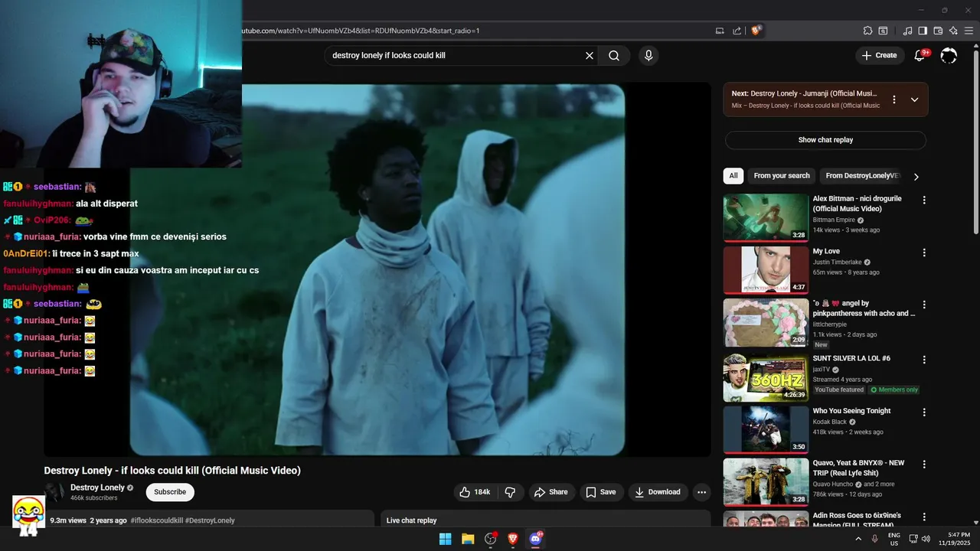Click the Brave Shields lion icon

pyautogui.click(x=756, y=31)
